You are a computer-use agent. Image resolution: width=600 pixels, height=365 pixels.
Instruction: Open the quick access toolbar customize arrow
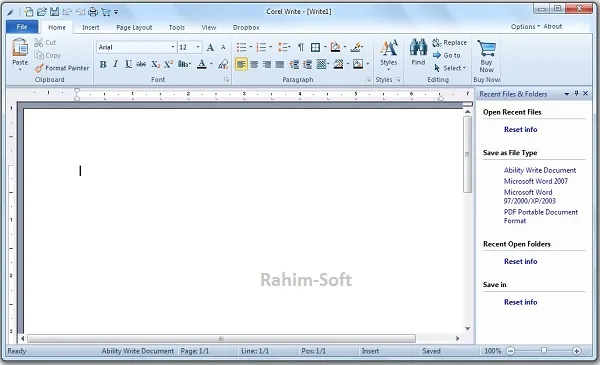tap(116, 12)
